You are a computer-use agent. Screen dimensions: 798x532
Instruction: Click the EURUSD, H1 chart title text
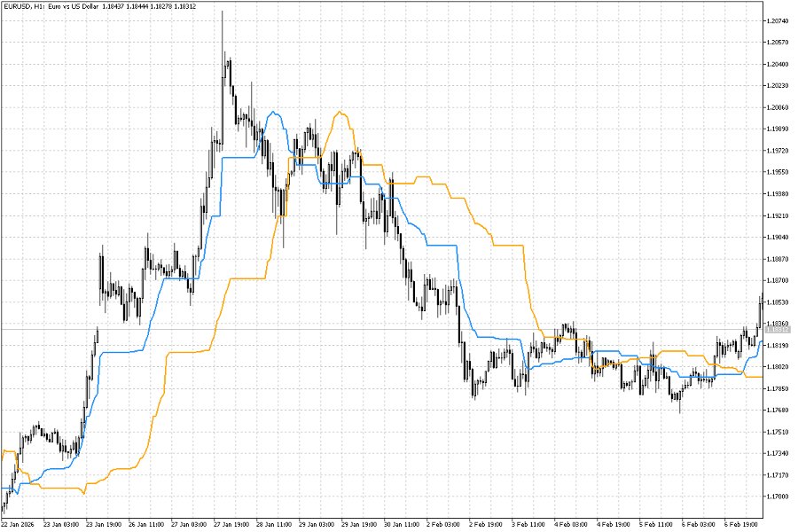[x=99, y=6]
